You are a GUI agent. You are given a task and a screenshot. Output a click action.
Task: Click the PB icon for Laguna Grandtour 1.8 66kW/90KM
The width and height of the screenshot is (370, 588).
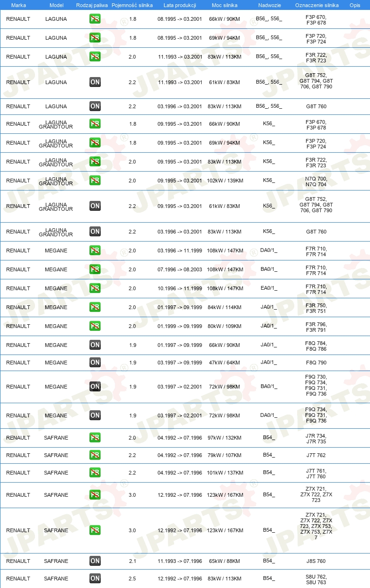pyautogui.click(x=95, y=124)
